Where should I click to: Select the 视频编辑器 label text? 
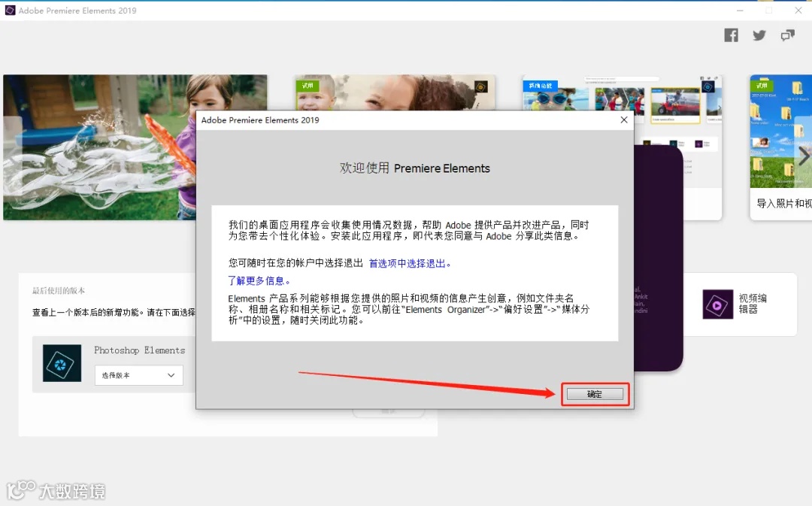(753, 304)
